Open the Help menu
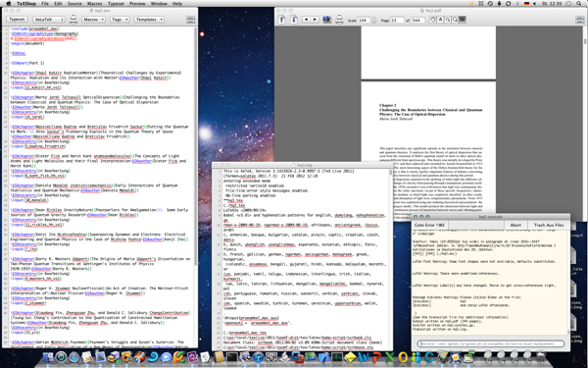This screenshot has height=368, width=588. tap(177, 3)
